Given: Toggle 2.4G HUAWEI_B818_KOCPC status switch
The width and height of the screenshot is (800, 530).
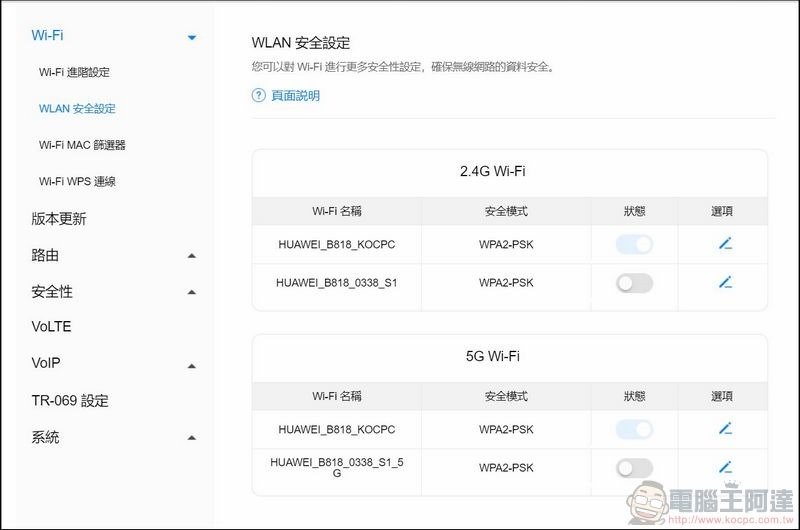Looking at the screenshot, I should tap(634, 244).
